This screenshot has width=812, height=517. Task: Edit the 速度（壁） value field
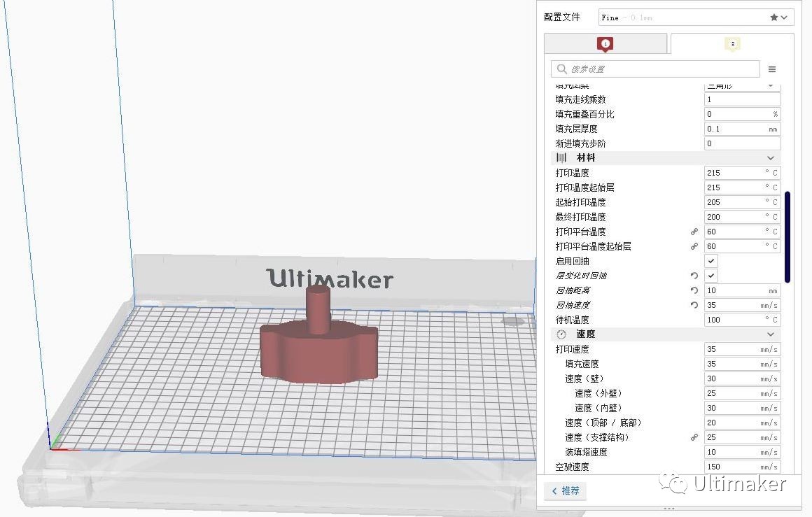[742, 378]
